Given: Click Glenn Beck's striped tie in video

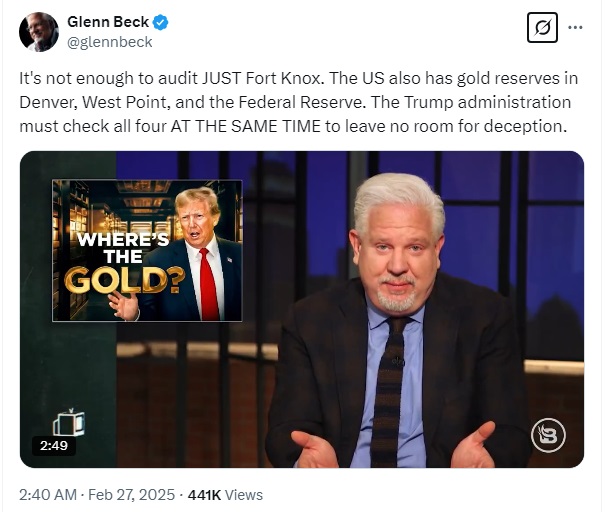Looking at the screenshot, I should [389, 392].
